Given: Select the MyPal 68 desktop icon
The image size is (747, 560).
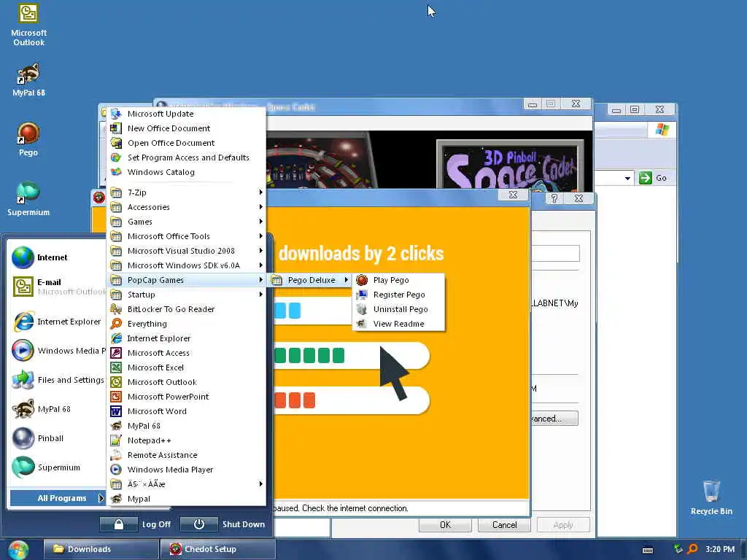Looking at the screenshot, I should coord(28,79).
